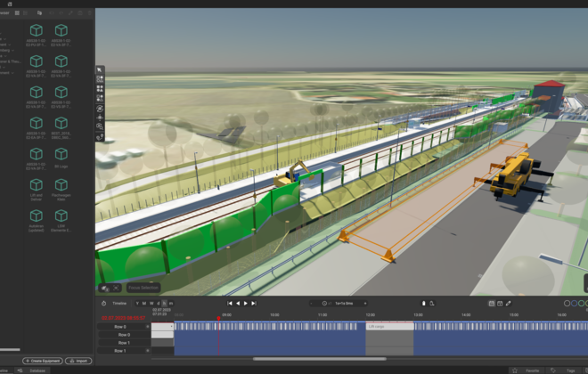This screenshot has height=374, width=588.
Task: Click the timeline stopwatch icon
Action: tap(103, 303)
